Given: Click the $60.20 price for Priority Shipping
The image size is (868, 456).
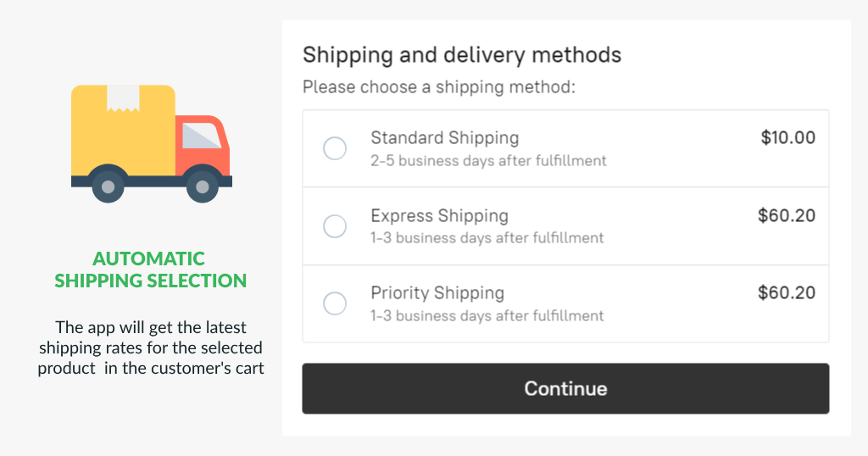Looking at the screenshot, I should (786, 293).
